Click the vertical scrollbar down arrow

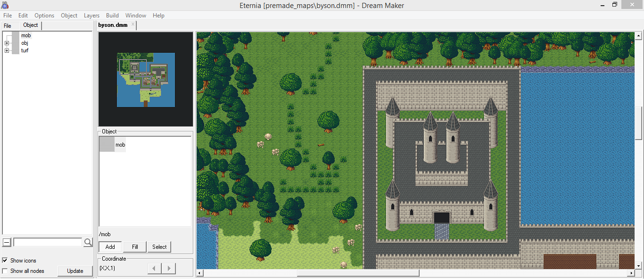pos(638,265)
